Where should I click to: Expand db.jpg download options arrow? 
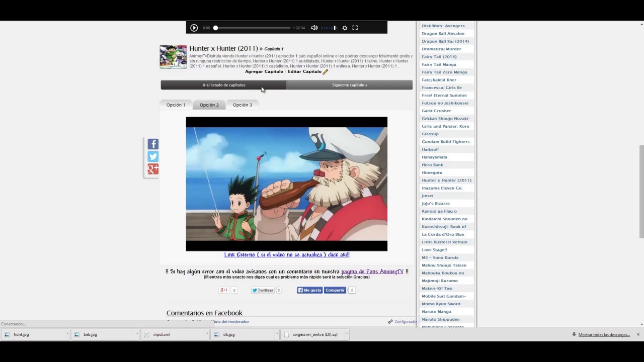pyautogui.click(x=277, y=334)
